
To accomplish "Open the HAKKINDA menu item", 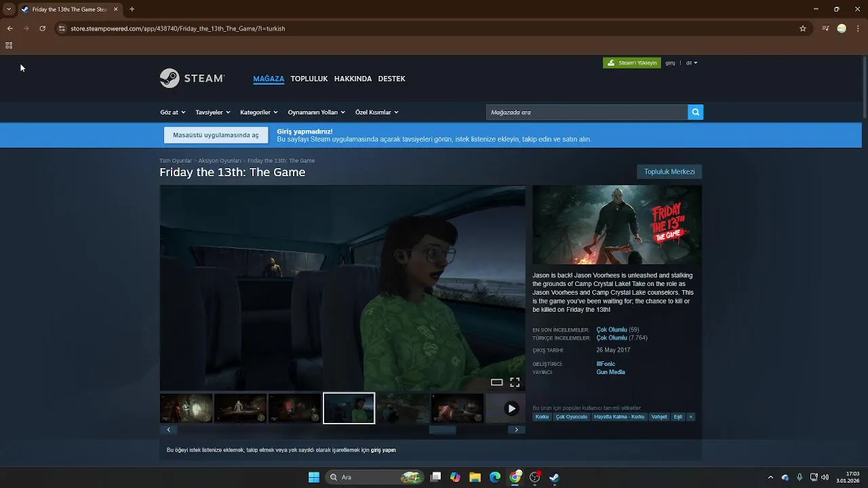I will pos(353,79).
